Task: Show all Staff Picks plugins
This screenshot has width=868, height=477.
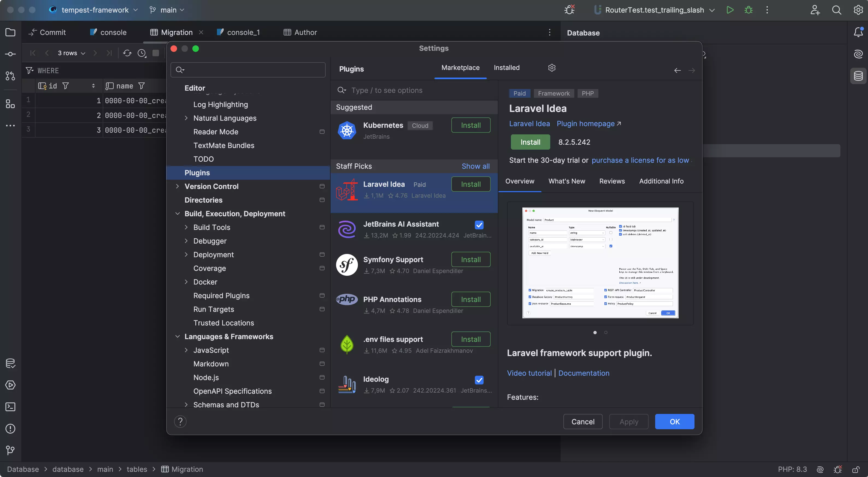Action: pos(475,166)
